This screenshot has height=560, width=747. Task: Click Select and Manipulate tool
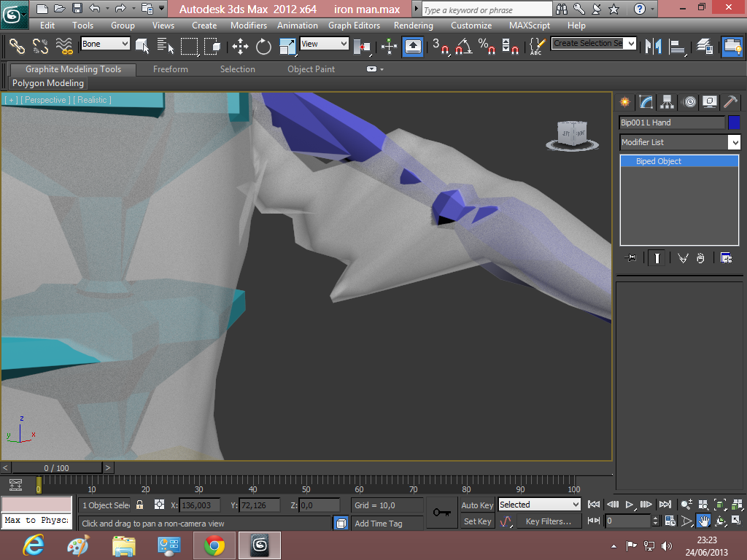(x=390, y=46)
